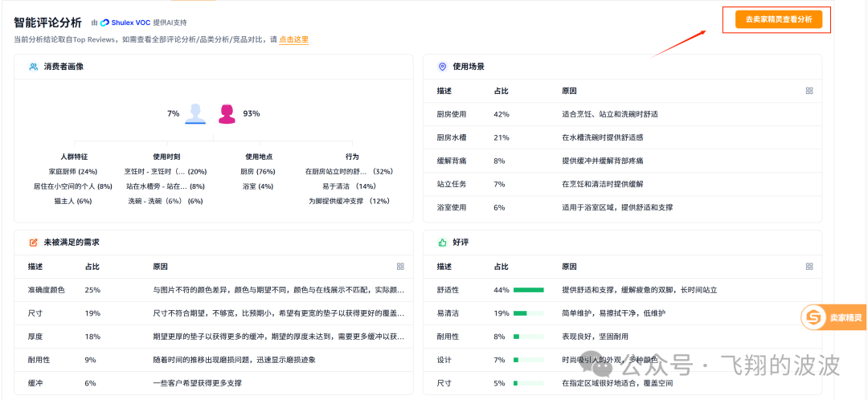The height and width of the screenshot is (400, 868).
Task: Click the 站立任务 scenario row
Action: click(x=622, y=184)
